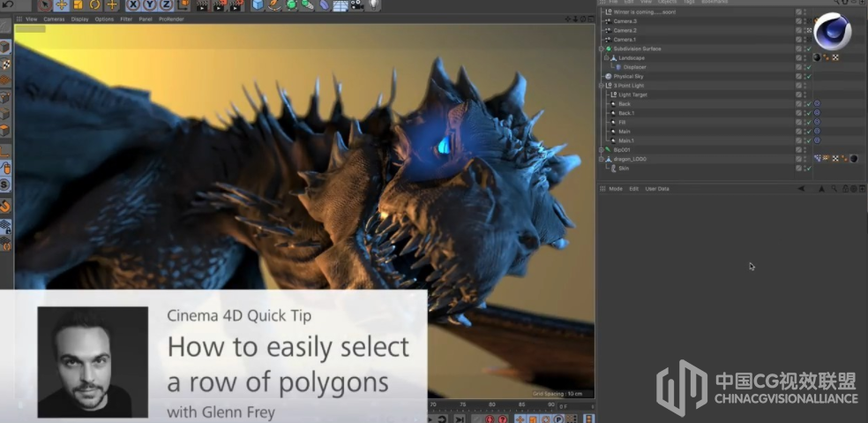Click the Spline Pen tool icon
This screenshot has height=423, width=868.
274,5
